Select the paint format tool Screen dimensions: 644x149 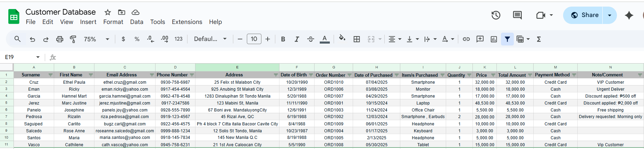(x=73, y=39)
